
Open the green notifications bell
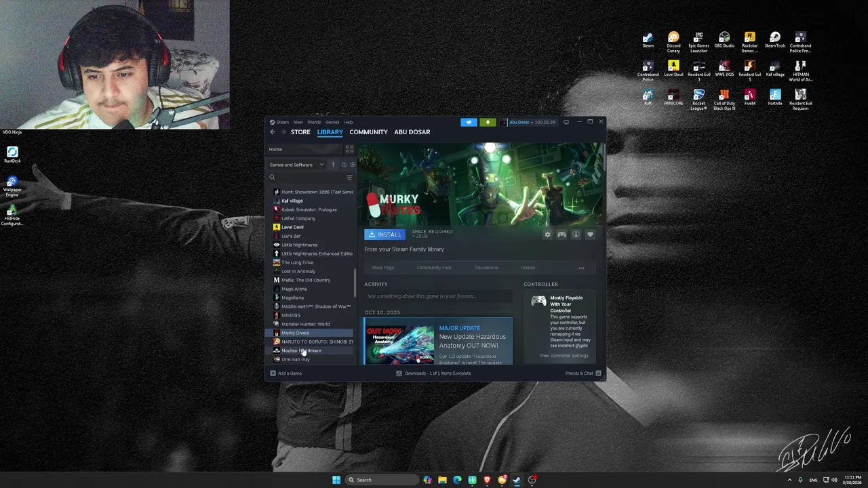coord(488,122)
